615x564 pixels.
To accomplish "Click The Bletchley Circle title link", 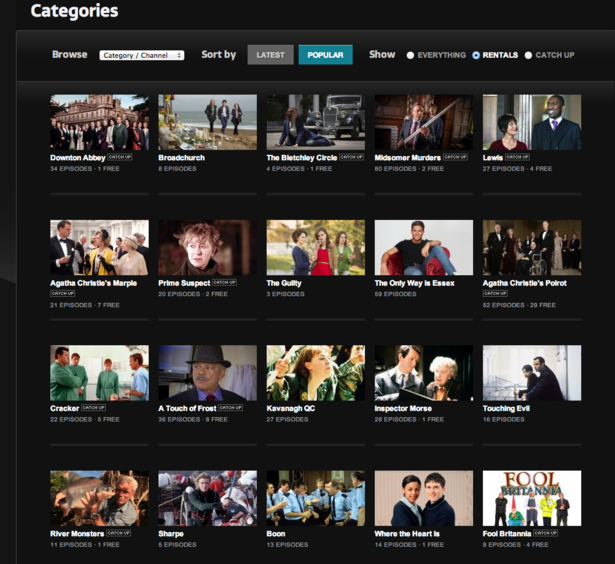I will (302, 158).
